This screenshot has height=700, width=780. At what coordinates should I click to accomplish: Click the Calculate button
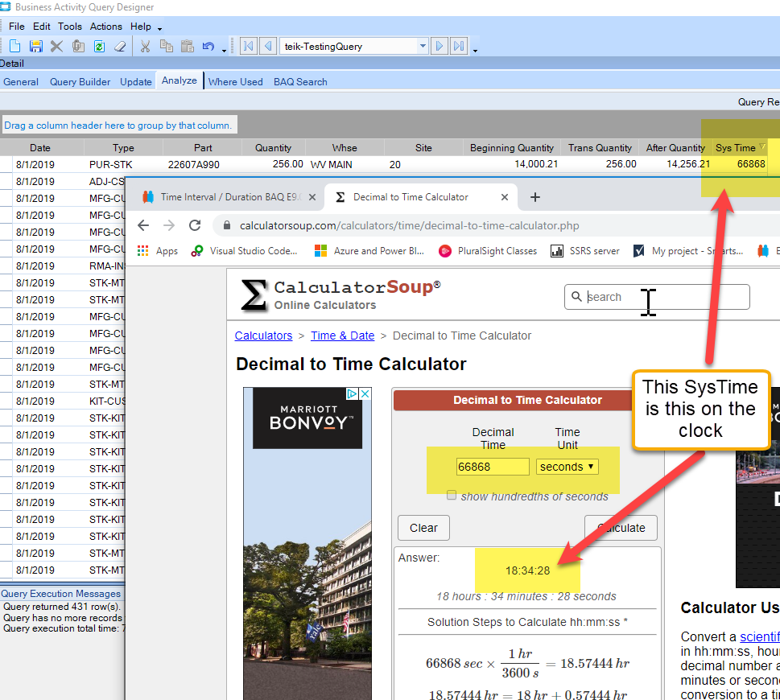(621, 528)
